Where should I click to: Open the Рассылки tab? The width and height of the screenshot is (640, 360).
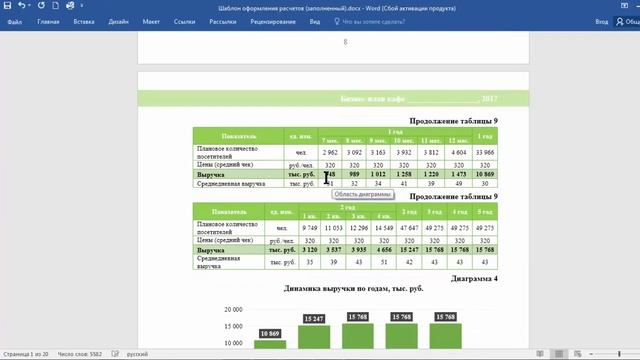222,22
